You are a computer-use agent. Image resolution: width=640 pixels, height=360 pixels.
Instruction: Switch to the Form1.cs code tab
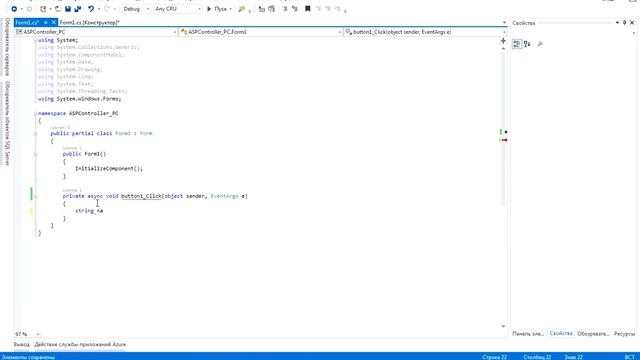tap(27, 22)
